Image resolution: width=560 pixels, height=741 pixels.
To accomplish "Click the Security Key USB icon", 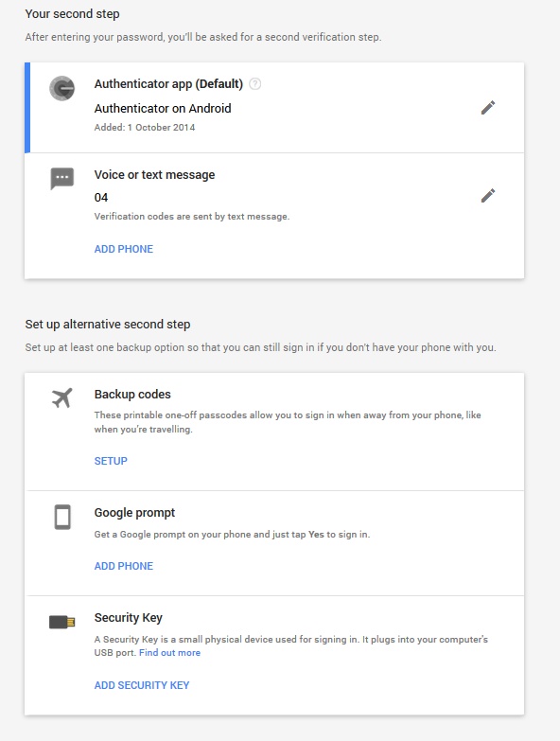I will pyautogui.click(x=61, y=622).
